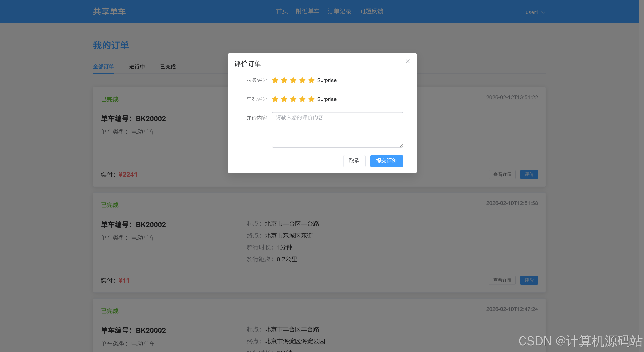Open 订单记录 navigation item
The width and height of the screenshot is (644, 352).
tap(339, 11)
